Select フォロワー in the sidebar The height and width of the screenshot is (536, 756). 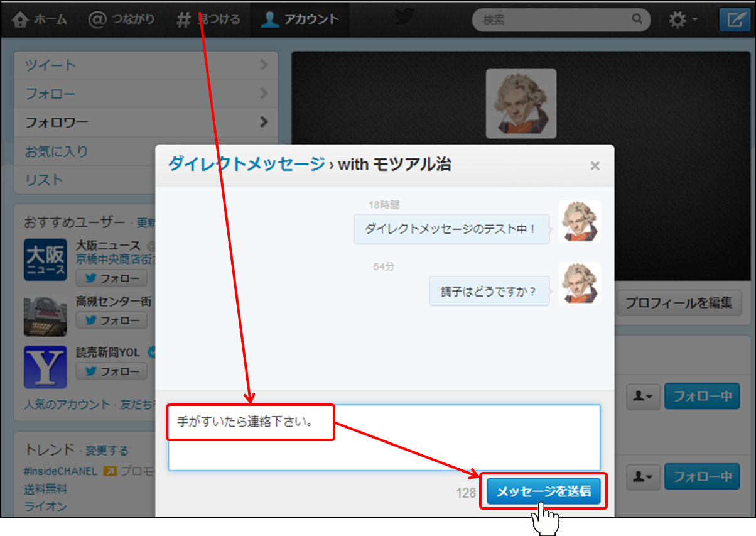point(146,123)
